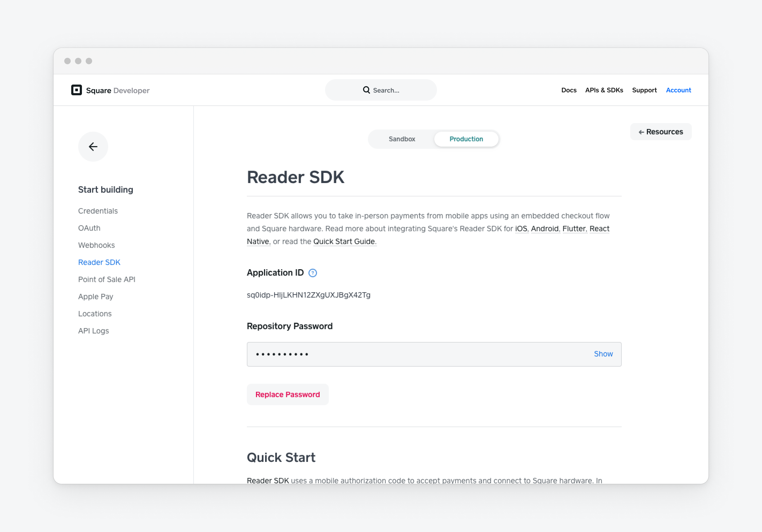Go to Support page
Screen dimensions: 762x532
(644, 90)
